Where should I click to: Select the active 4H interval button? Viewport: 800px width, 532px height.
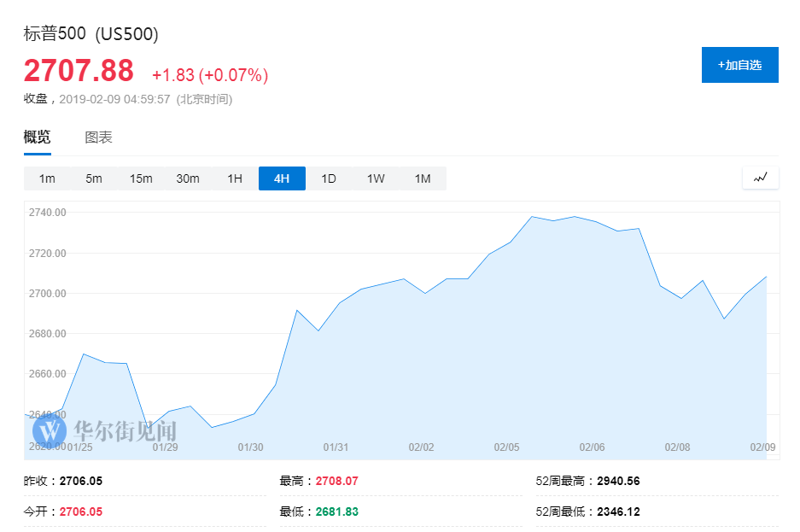(x=282, y=178)
